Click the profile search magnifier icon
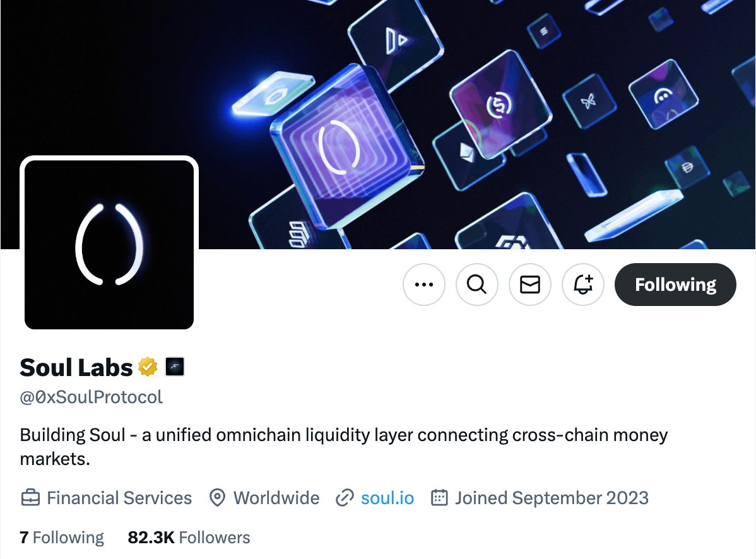Image resolution: width=756 pixels, height=559 pixels. click(x=477, y=285)
